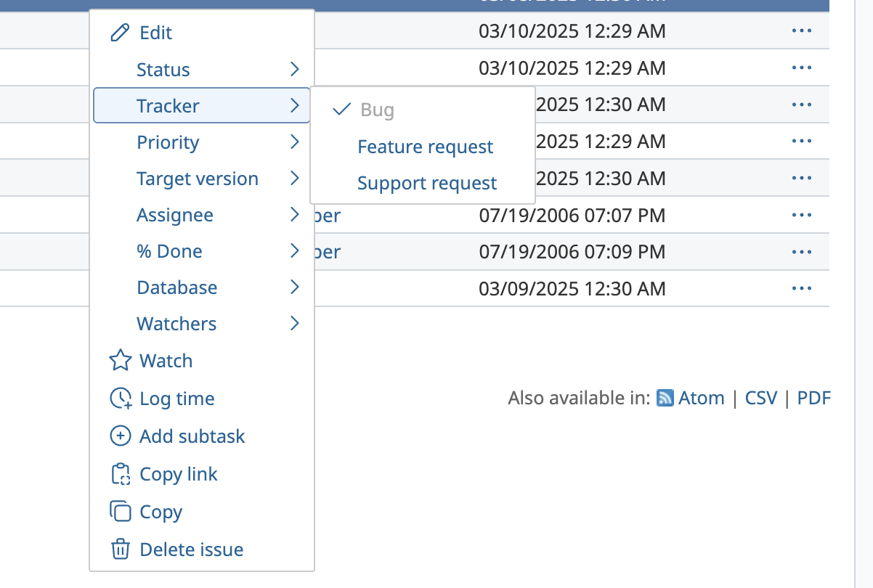Expand the Priority submenu arrow
This screenshot has height=588, width=873.
point(294,142)
